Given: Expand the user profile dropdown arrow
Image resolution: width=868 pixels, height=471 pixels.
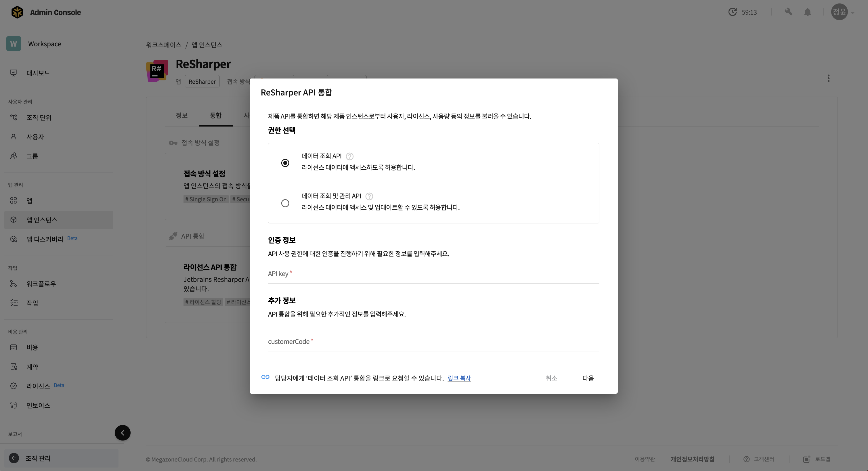Looking at the screenshot, I should point(852,13).
